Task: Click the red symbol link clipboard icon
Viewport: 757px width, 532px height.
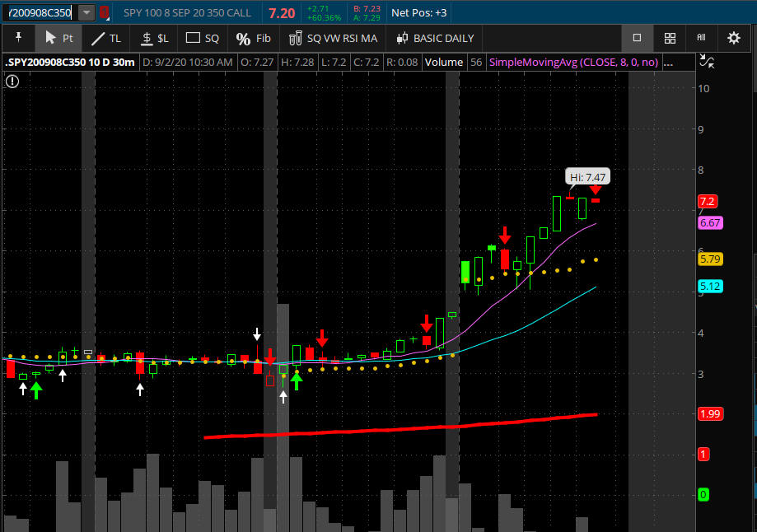Action: 104,12
